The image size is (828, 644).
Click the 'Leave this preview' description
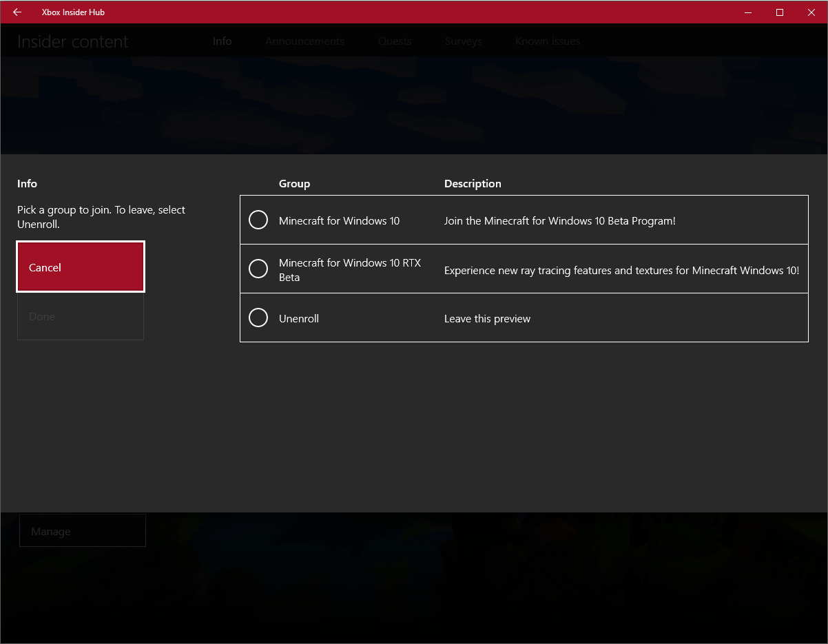point(487,319)
